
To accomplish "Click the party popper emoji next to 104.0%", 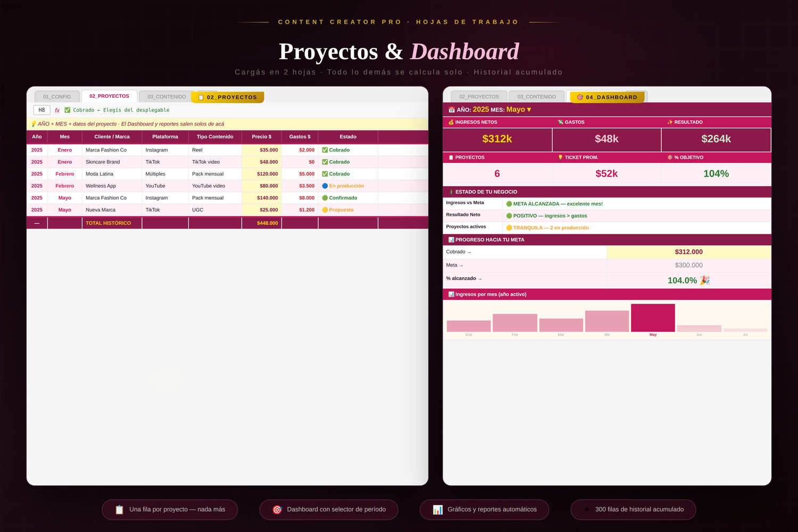I will 704,280.
